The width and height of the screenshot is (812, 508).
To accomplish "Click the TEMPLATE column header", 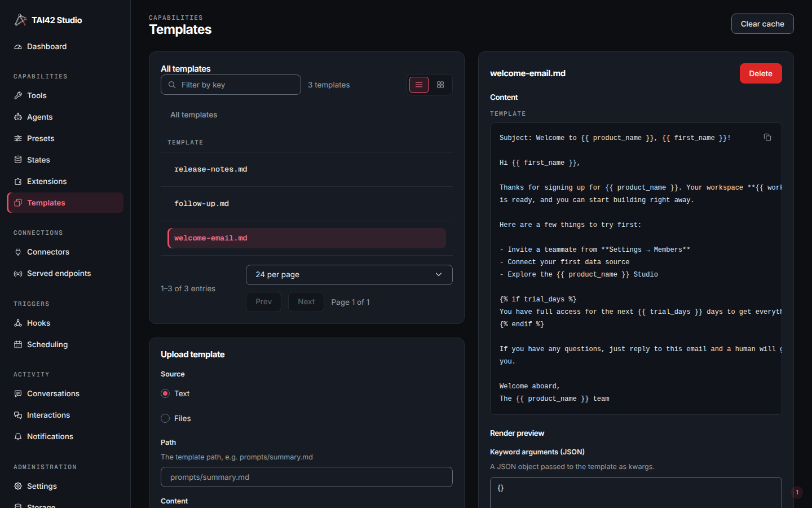I will pyautogui.click(x=186, y=142).
